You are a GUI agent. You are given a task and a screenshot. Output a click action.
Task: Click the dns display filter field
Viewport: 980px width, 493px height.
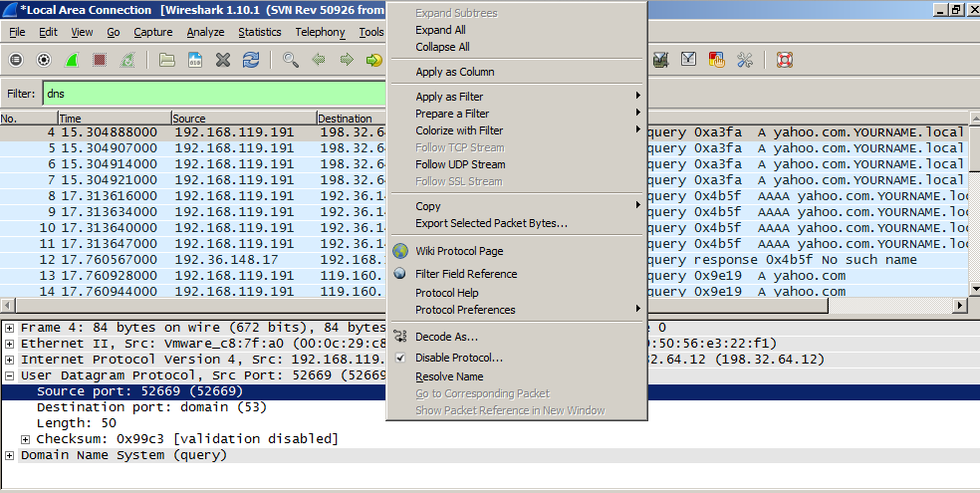214,94
